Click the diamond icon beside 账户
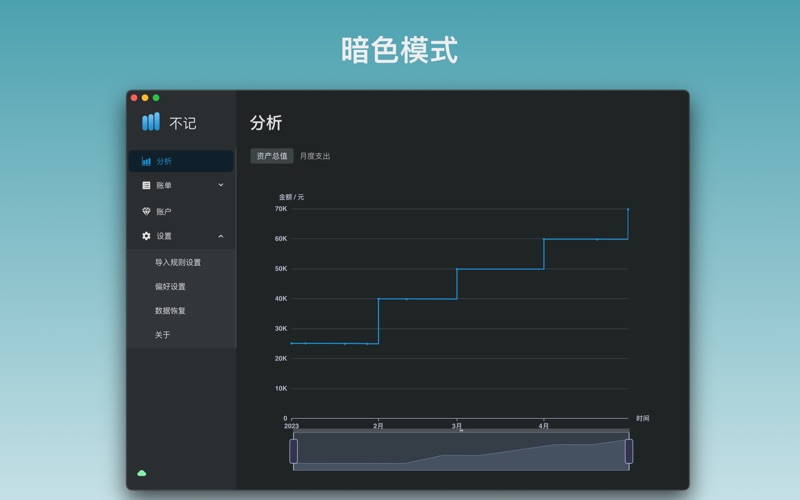 (x=146, y=211)
